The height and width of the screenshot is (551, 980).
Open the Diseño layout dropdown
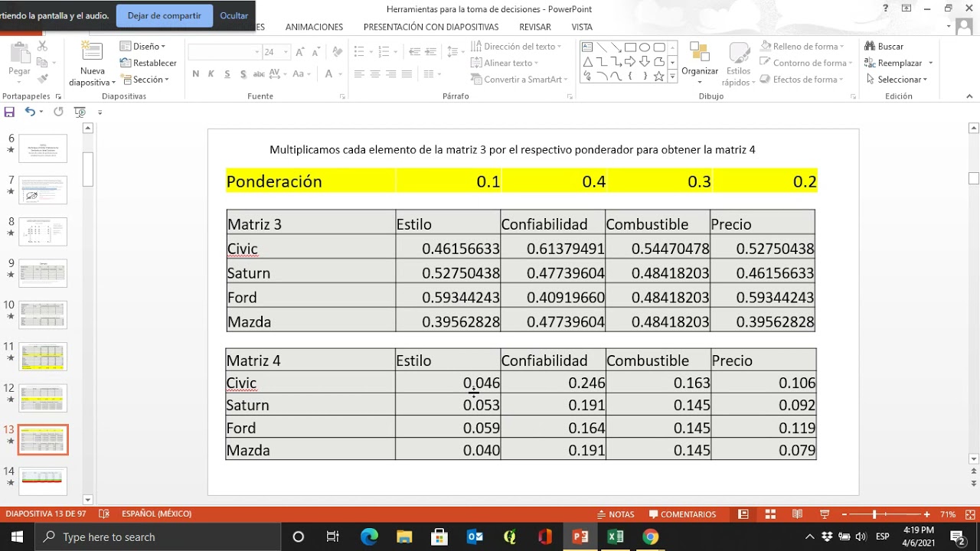point(143,47)
